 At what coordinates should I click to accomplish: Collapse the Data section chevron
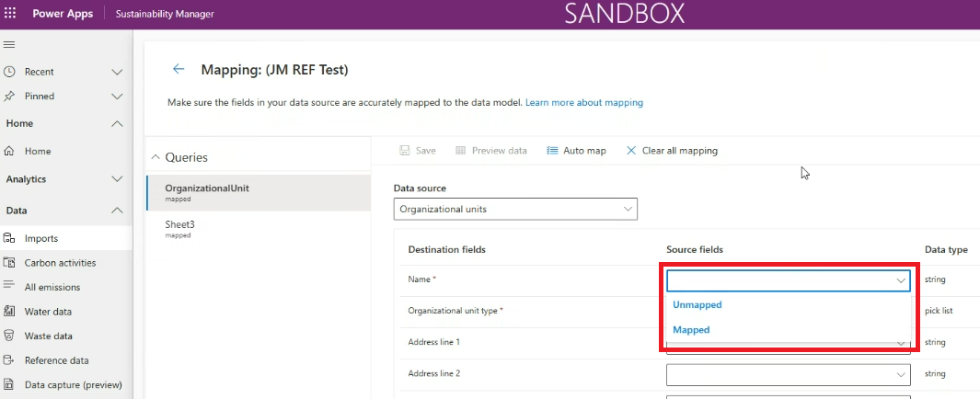117,211
